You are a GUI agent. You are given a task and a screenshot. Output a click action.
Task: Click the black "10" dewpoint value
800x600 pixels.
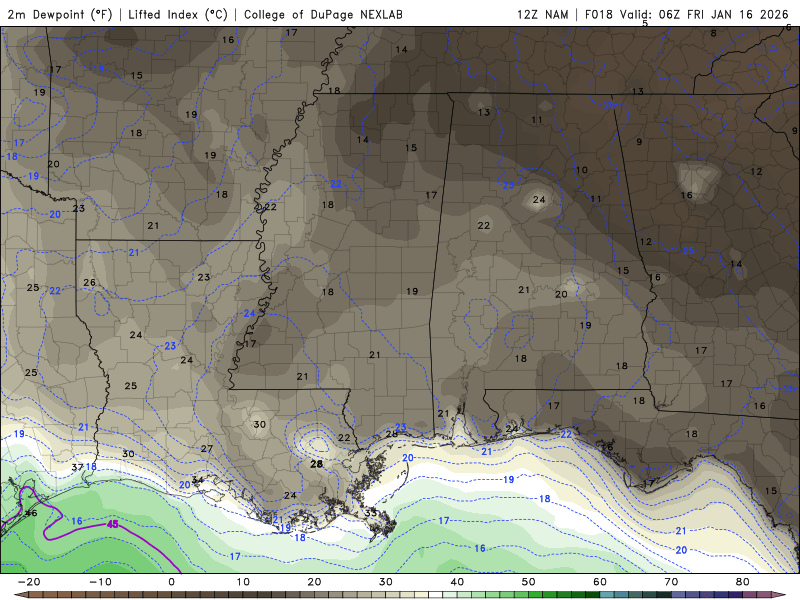coord(582,170)
